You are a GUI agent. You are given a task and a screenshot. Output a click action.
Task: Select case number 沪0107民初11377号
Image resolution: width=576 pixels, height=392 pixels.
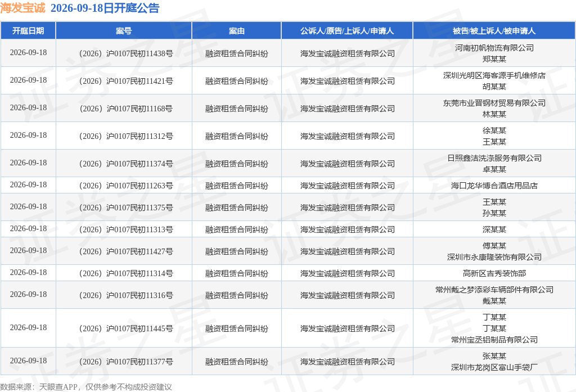[x=126, y=362]
